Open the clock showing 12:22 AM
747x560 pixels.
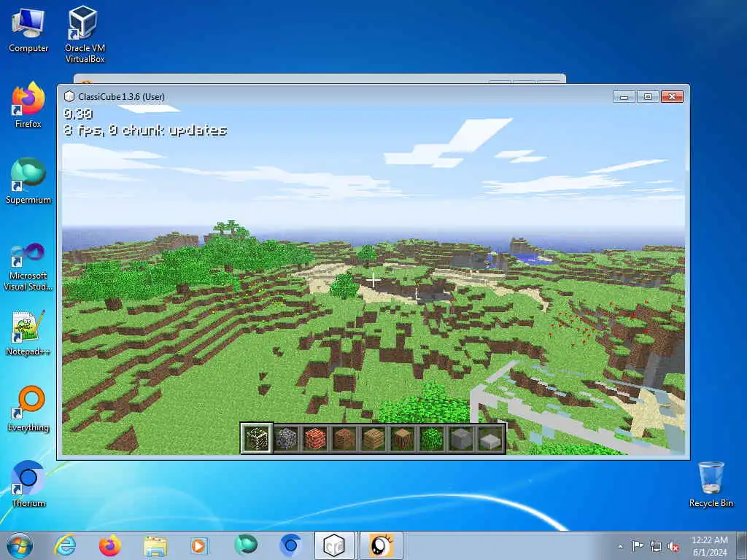point(710,546)
